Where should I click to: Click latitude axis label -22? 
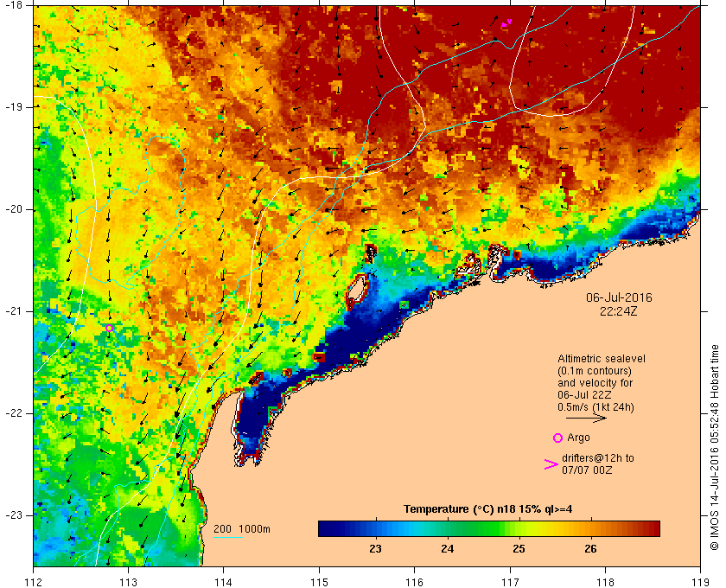point(13,413)
